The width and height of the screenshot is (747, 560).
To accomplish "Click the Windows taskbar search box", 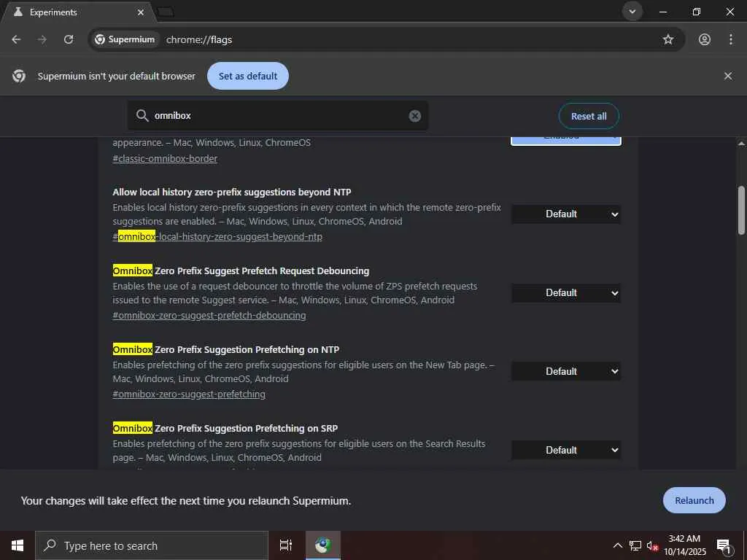I will (x=152, y=545).
